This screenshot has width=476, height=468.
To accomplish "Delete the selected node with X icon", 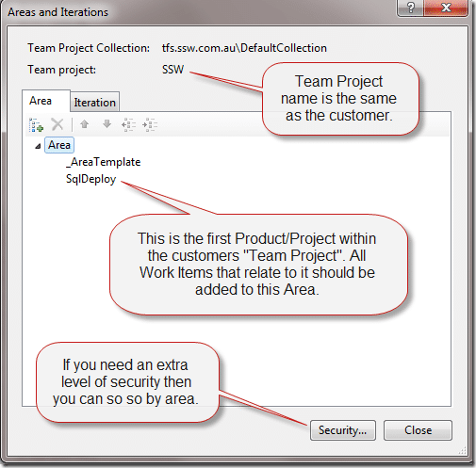I will click(x=57, y=124).
